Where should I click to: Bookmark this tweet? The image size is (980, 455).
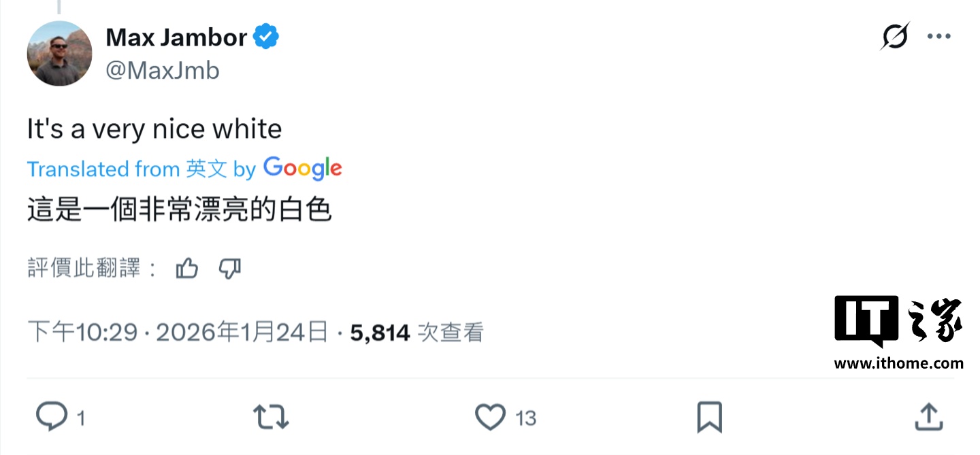tap(709, 416)
